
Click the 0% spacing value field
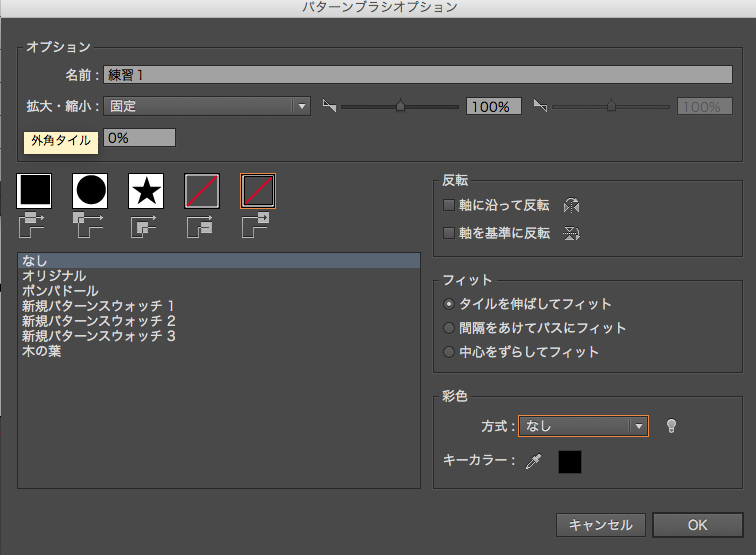click(x=139, y=138)
